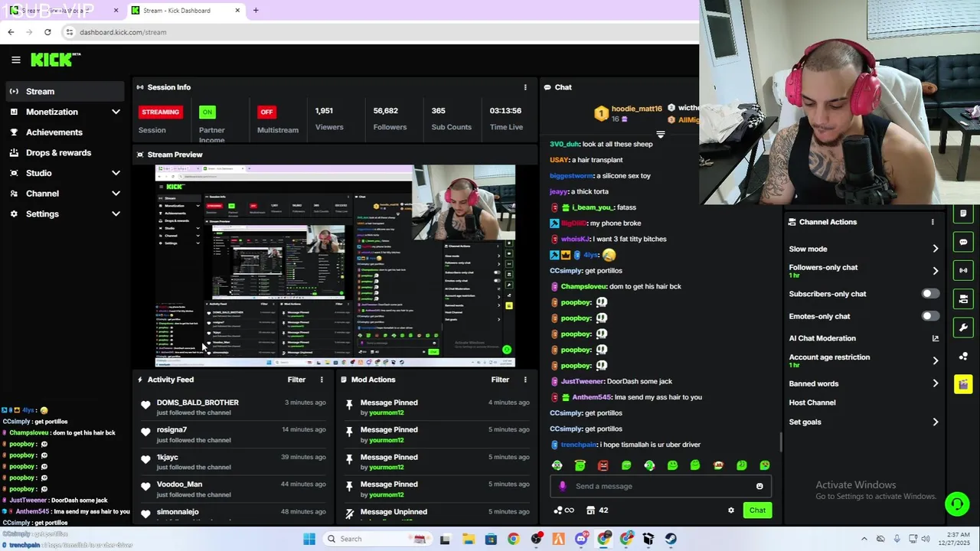Click DOMS_BALD_BROTHER in Activity Feed
980x551 pixels.
(x=198, y=403)
